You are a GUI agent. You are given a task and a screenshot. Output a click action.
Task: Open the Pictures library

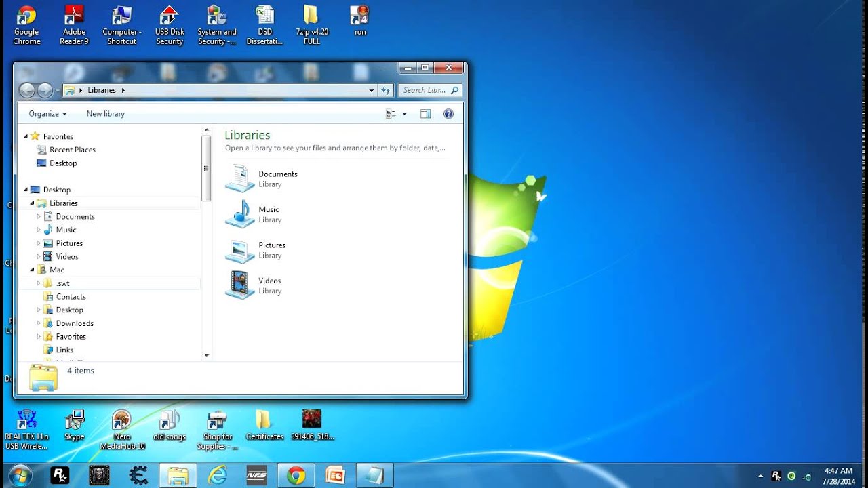tap(272, 249)
